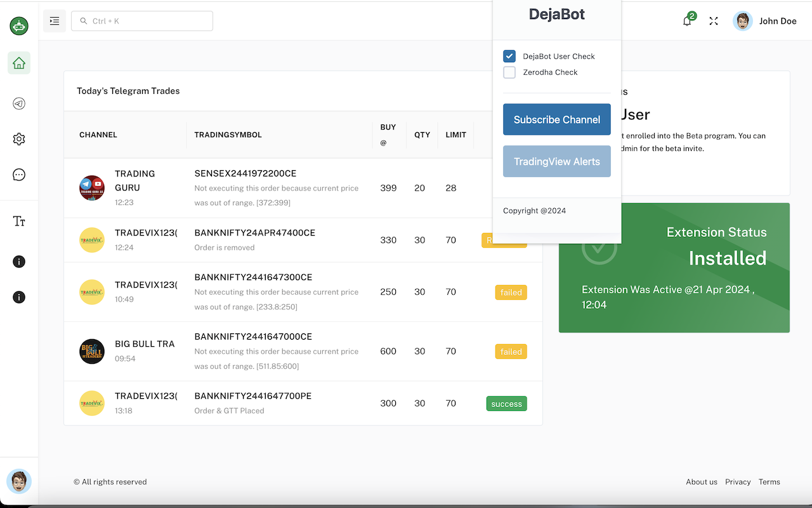Viewport: 812px width, 508px height.
Task: Sort by the CHANNEL column header
Action: 98,135
